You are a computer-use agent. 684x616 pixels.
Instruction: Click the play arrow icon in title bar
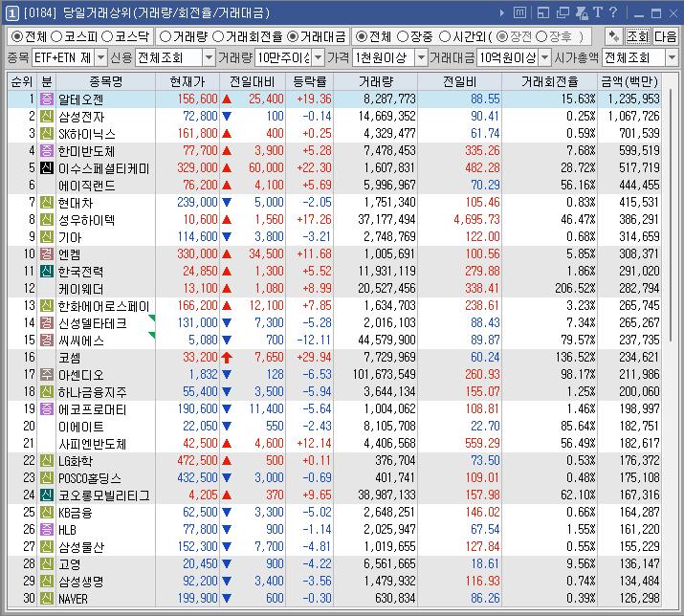point(502,13)
